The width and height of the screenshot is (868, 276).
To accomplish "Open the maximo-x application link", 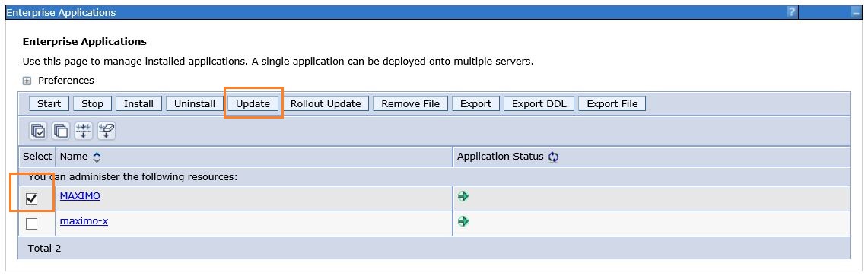I will pyautogui.click(x=84, y=221).
